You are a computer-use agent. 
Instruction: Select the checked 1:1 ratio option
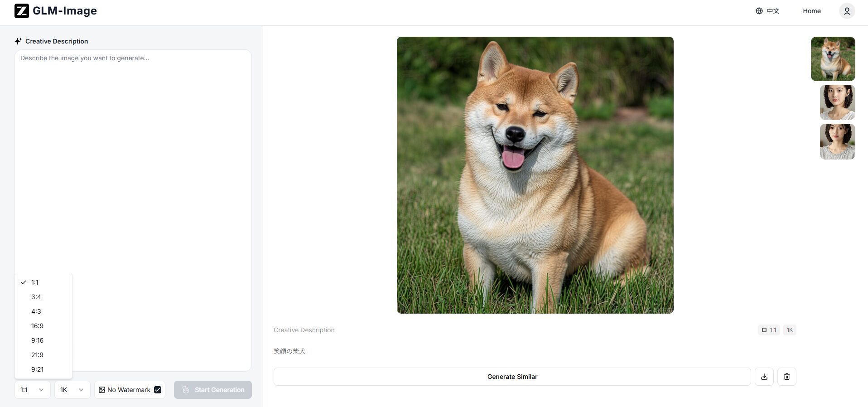(x=35, y=282)
